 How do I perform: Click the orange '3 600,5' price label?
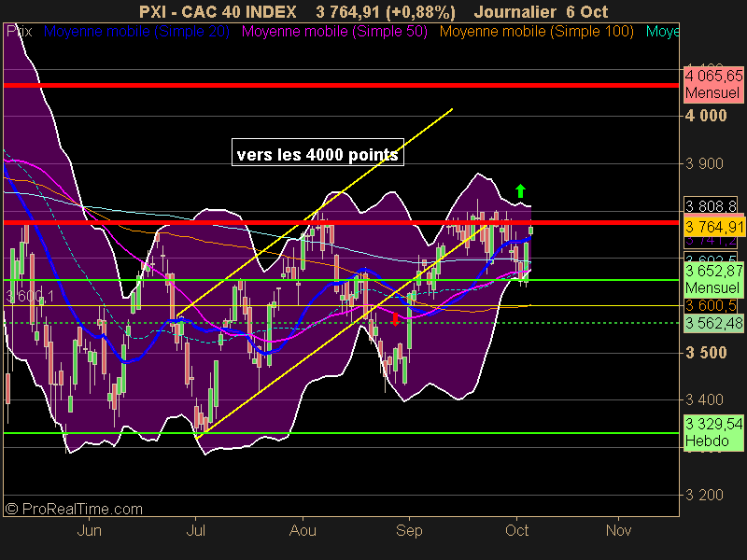[x=711, y=305]
